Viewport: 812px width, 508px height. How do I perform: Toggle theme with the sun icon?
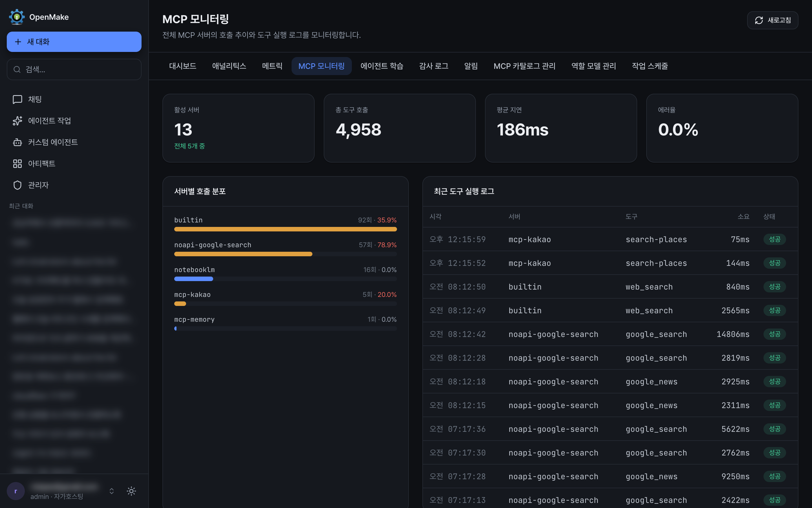click(x=131, y=491)
